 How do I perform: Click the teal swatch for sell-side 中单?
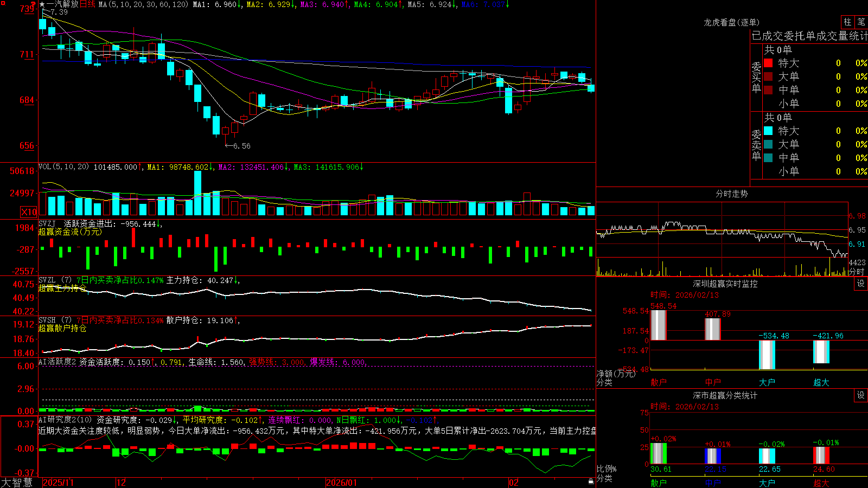pos(768,157)
